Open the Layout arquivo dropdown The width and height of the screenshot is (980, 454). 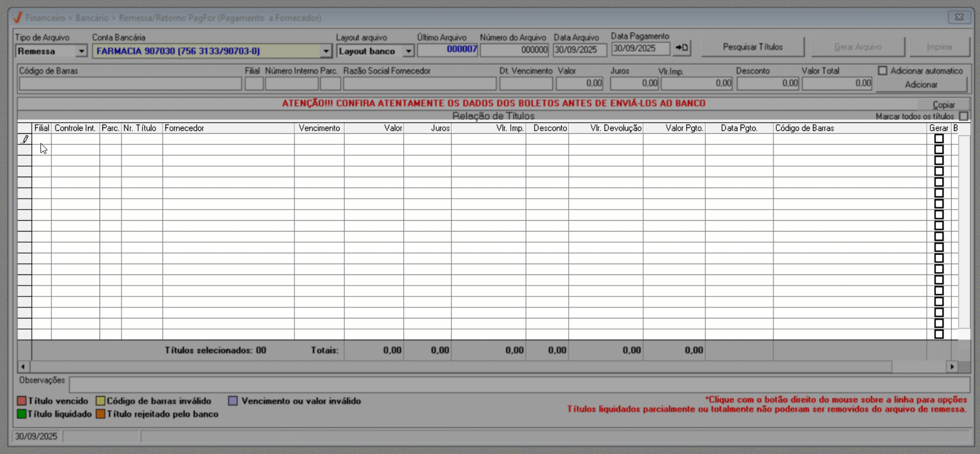[x=408, y=52]
